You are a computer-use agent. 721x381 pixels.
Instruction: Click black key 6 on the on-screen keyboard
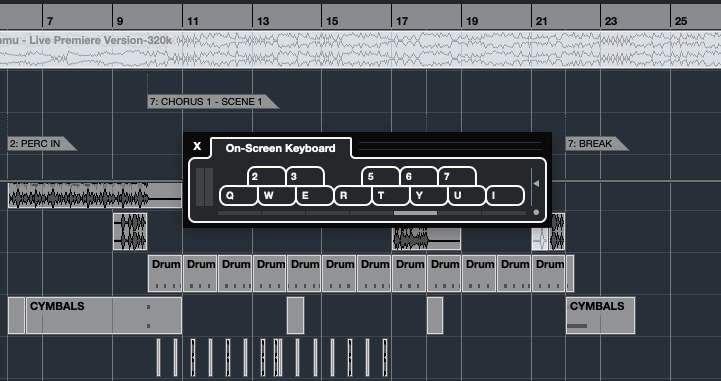click(419, 176)
